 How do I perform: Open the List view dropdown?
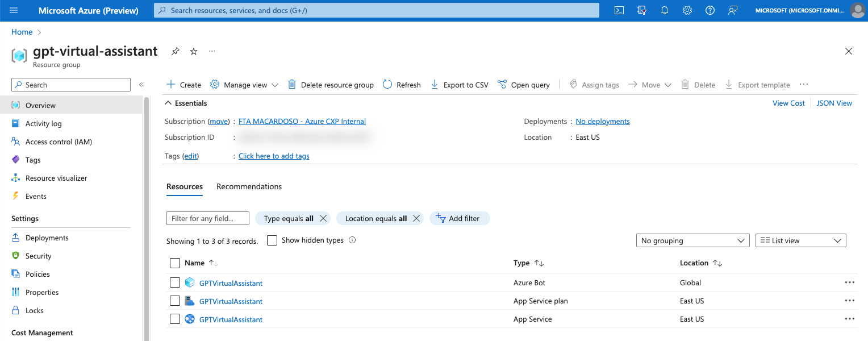point(801,240)
